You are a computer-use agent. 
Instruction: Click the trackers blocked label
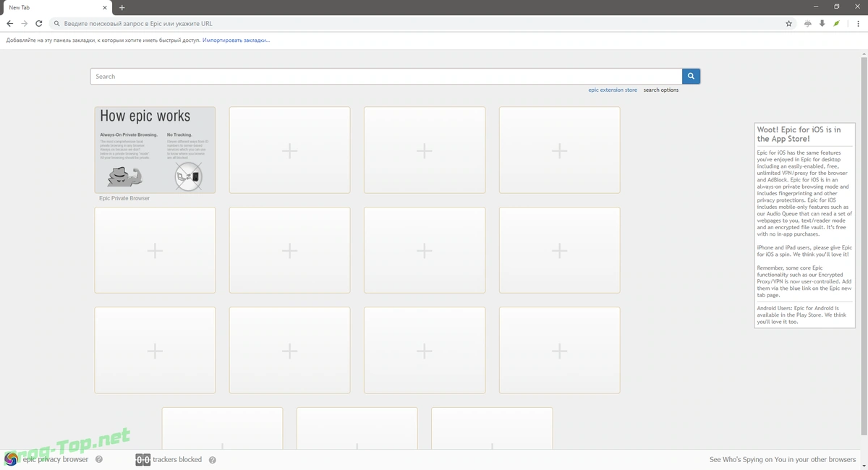(x=177, y=459)
